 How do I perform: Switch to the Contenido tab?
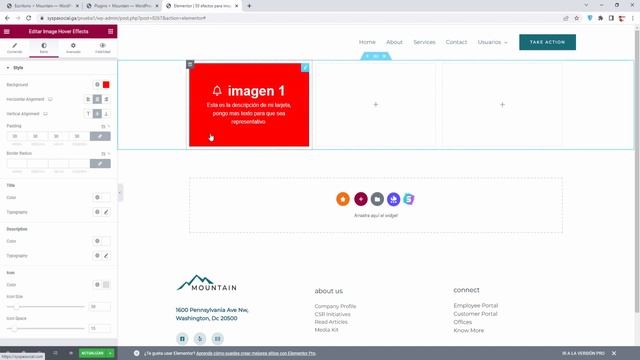(15, 48)
